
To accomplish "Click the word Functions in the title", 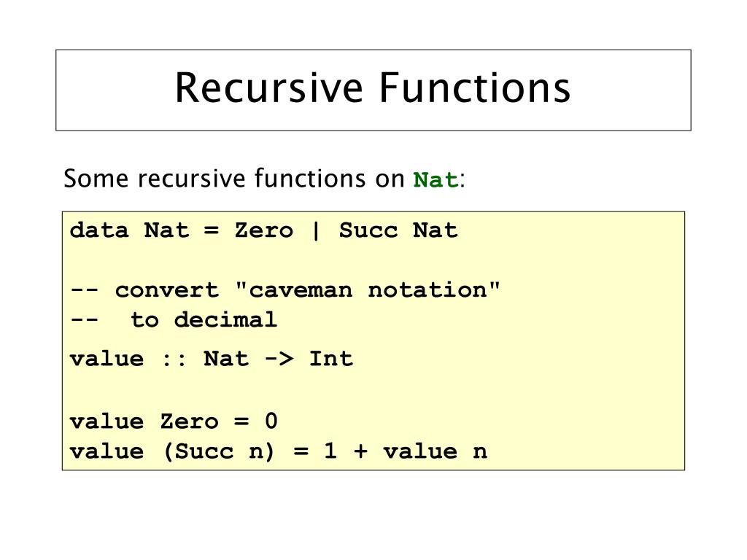I will [475, 87].
